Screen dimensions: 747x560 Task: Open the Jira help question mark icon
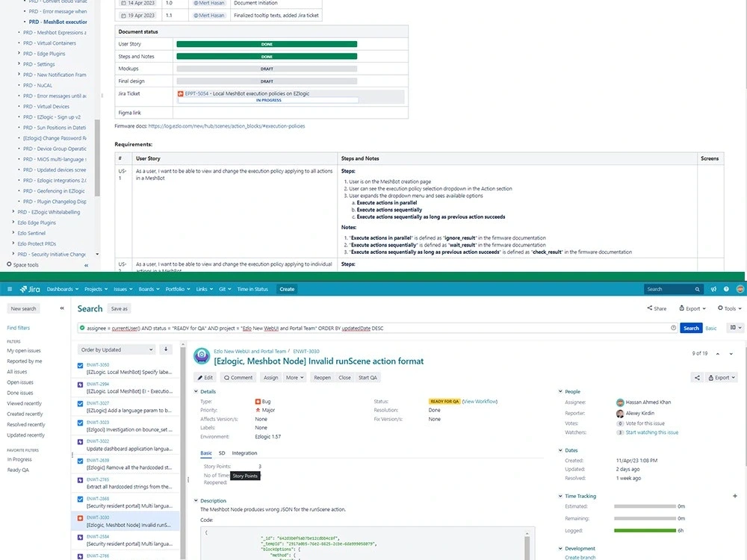pyautogui.click(x=726, y=289)
